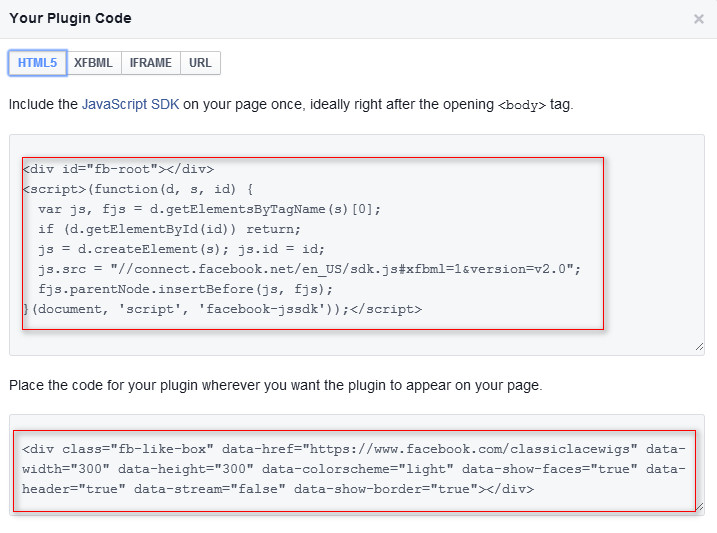Click the data-colorscheme="light" attribute text
Viewport: 717px width, 533px height.
[x=358, y=469]
